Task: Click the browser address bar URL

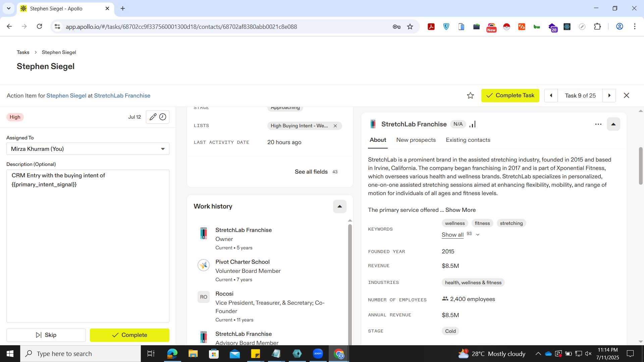Action: pos(181,26)
